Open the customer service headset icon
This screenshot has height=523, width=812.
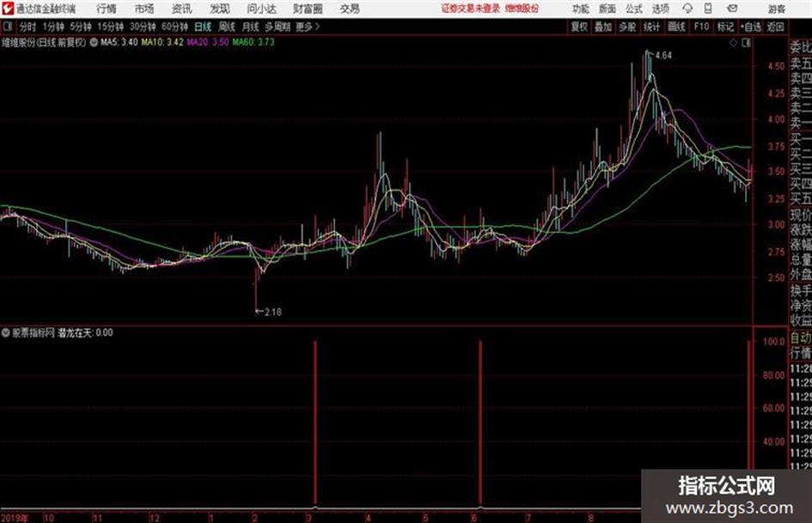click(687, 9)
